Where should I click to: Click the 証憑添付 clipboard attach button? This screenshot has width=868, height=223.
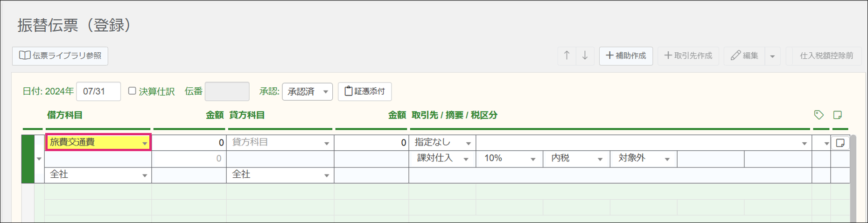[x=364, y=91]
